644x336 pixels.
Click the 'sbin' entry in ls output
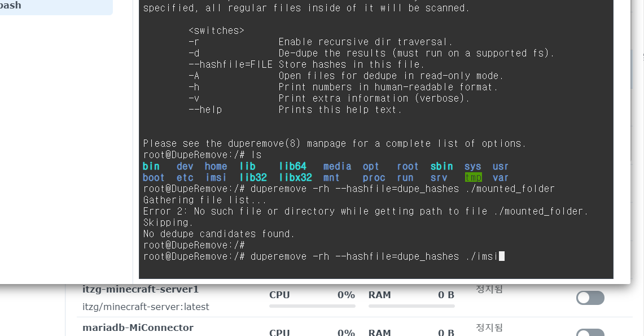(x=441, y=167)
